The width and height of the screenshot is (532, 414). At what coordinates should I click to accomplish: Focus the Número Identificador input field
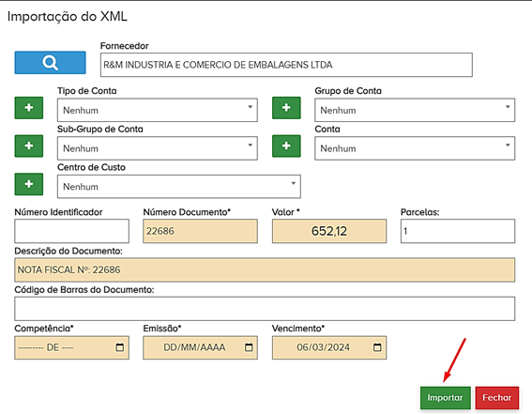click(71, 231)
